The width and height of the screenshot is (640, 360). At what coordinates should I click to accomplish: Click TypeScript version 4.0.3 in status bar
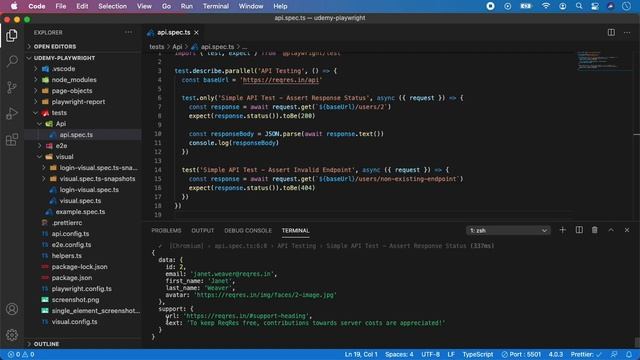[556, 354]
